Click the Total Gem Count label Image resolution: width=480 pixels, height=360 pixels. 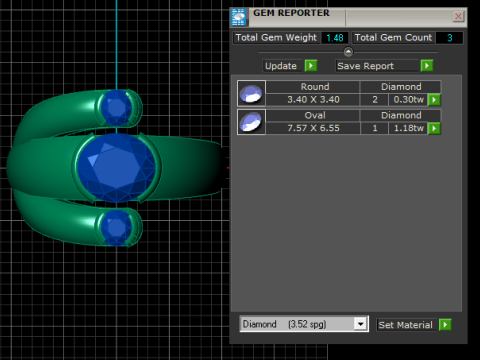[x=393, y=38]
